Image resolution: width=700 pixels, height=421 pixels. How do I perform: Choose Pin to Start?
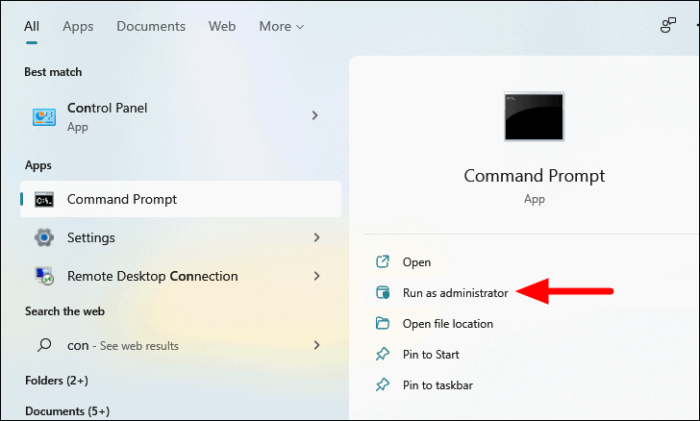click(431, 354)
